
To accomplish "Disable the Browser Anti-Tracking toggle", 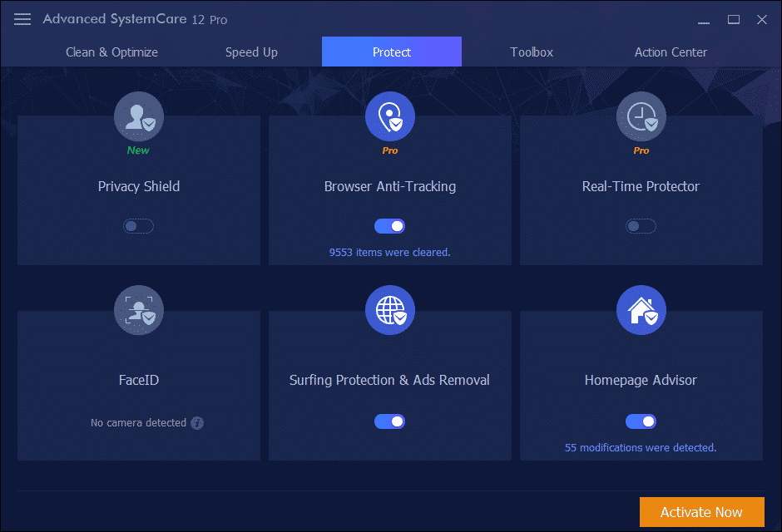I will point(390,226).
